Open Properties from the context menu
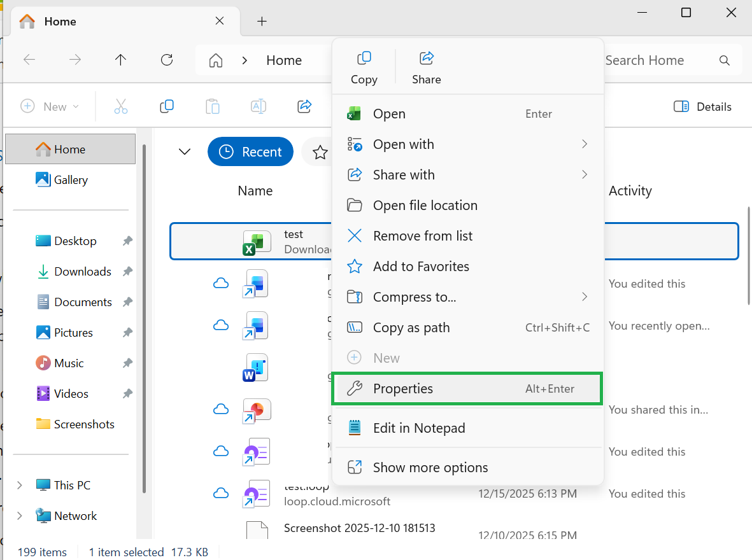752x560 pixels. pos(467,388)
